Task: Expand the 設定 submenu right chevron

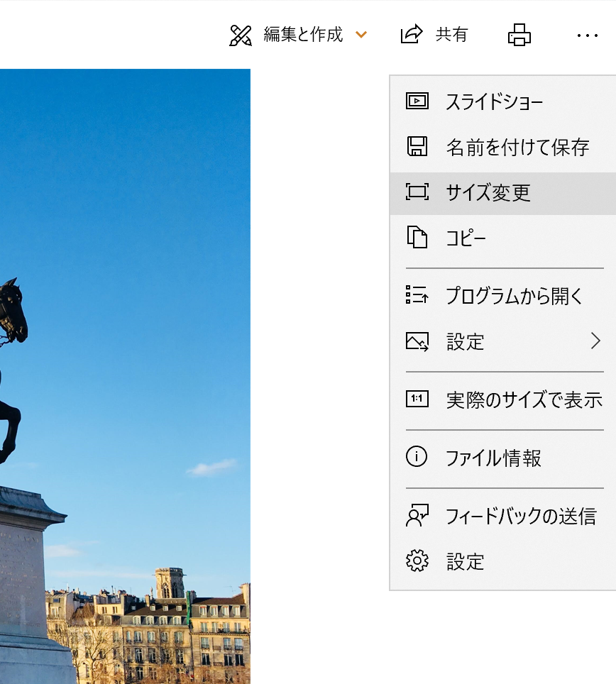Action: click(x=595, y=342)
